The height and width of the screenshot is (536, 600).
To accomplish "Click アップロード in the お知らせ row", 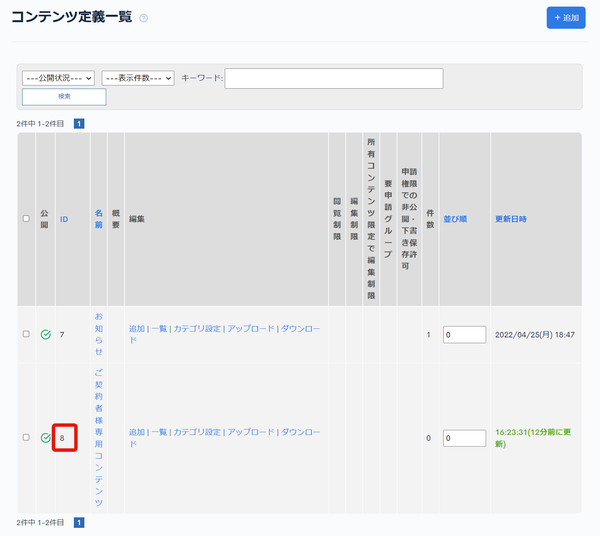I will click(251, 329).
